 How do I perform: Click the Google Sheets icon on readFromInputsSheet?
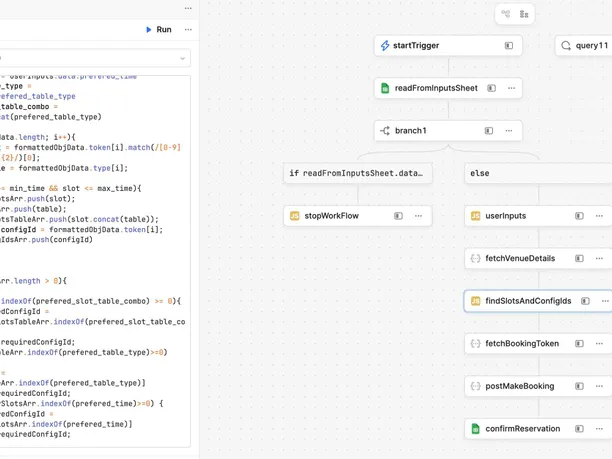[x=385, y=88]
